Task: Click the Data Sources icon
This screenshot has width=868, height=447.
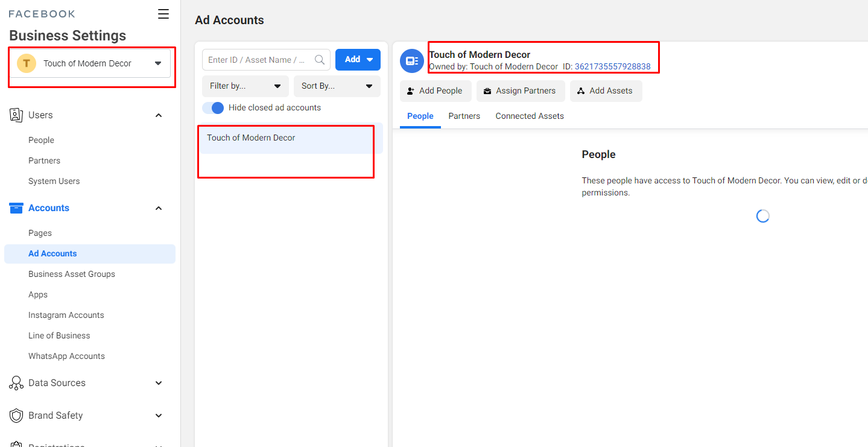Action: pos(16,383)
